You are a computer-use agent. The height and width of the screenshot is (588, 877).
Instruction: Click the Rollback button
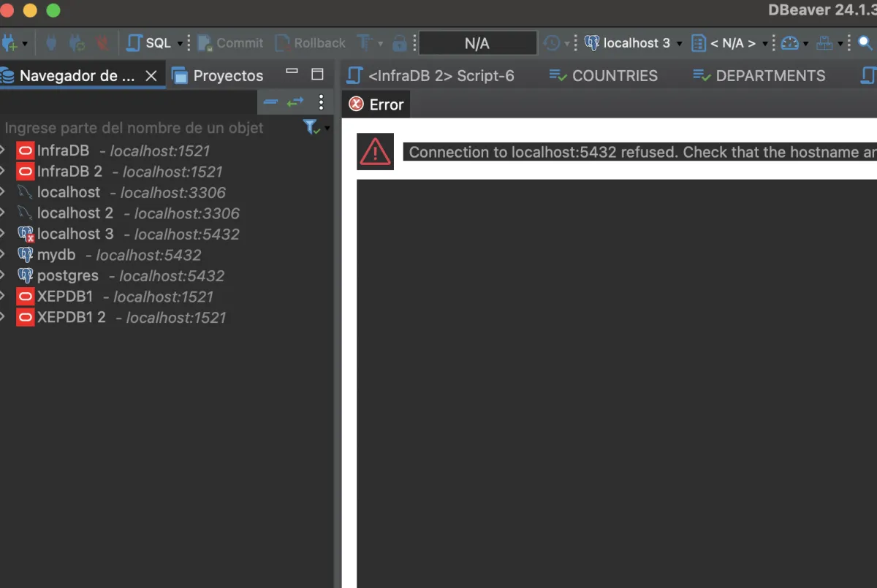click(310, 43)
